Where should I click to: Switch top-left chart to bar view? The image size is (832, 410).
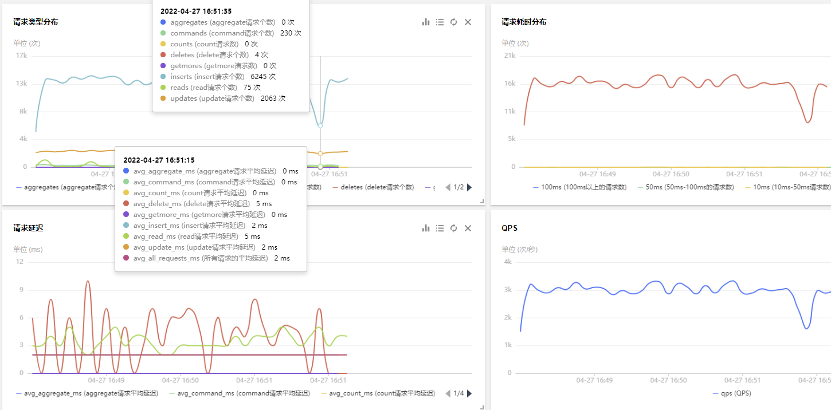tap(425, 21)
